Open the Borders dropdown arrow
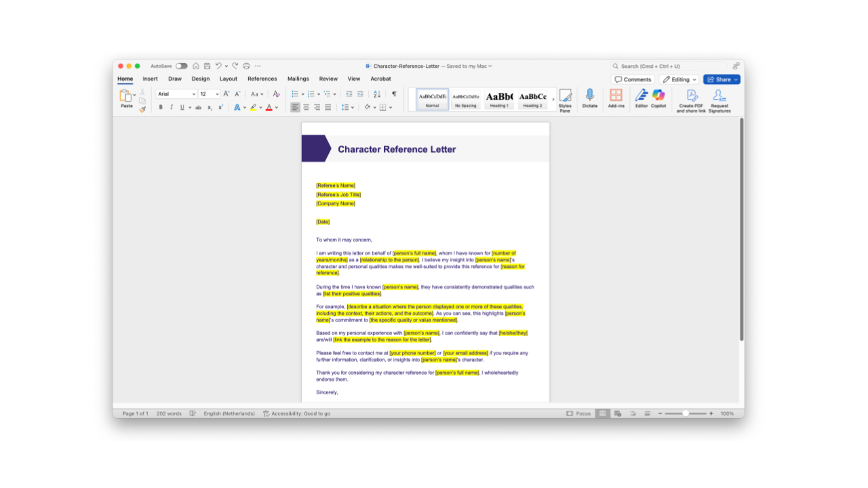 pyautogui.click(x=391, y=108)
